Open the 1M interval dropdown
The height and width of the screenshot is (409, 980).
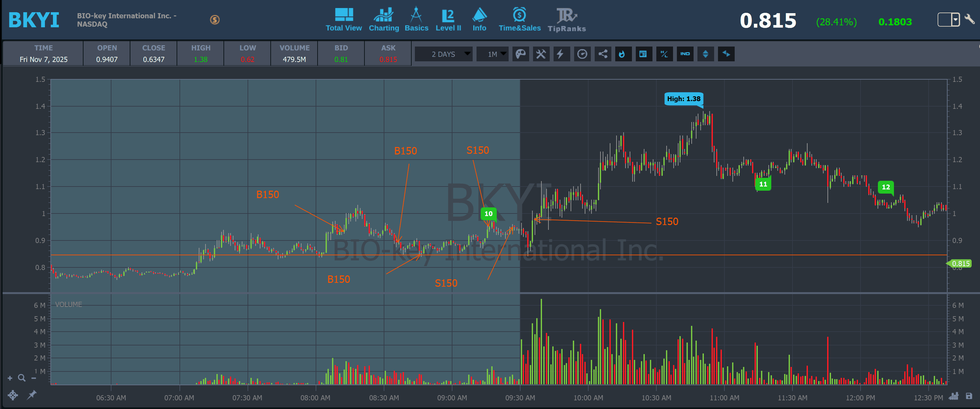coord(493,54)
